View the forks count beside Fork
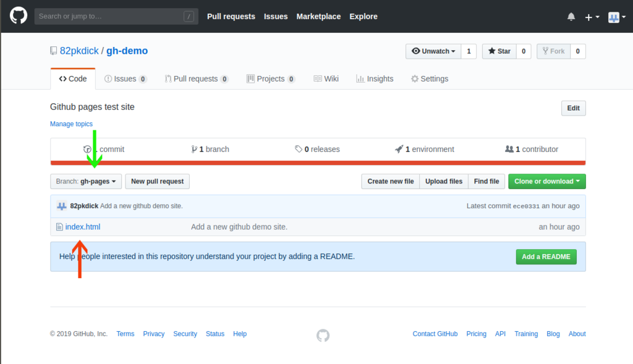The image size is (633, 364). [578, 51]
